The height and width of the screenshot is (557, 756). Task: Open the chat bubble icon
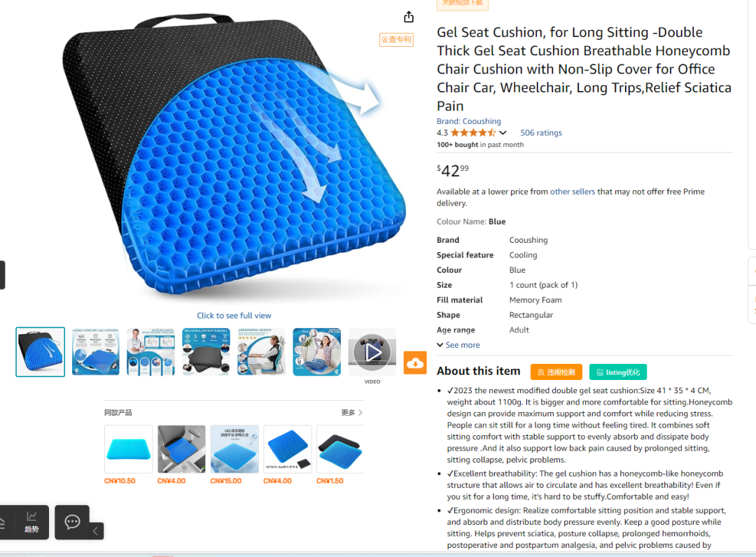tap(72, 522)
